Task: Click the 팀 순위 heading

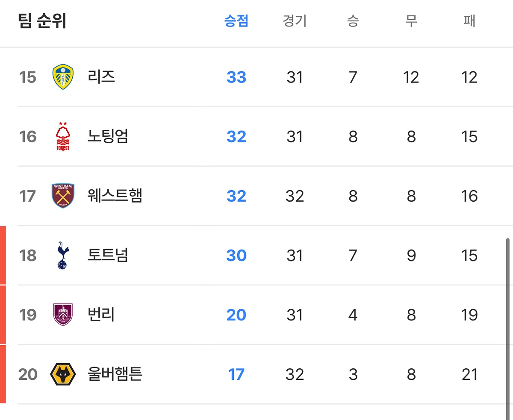Action: point(42,21)
